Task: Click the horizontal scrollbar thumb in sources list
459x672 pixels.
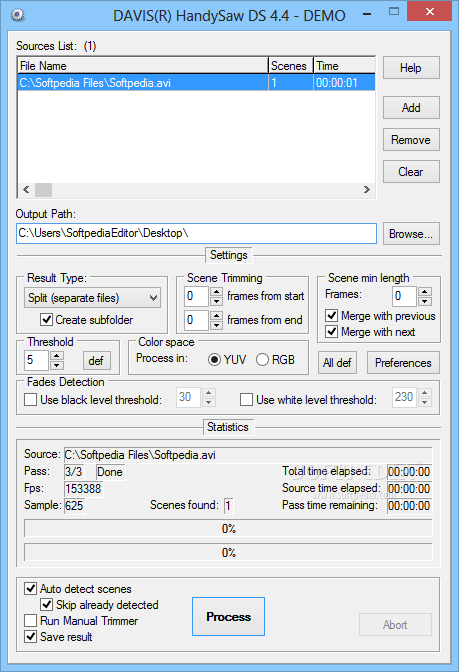Action: point(43,189)
